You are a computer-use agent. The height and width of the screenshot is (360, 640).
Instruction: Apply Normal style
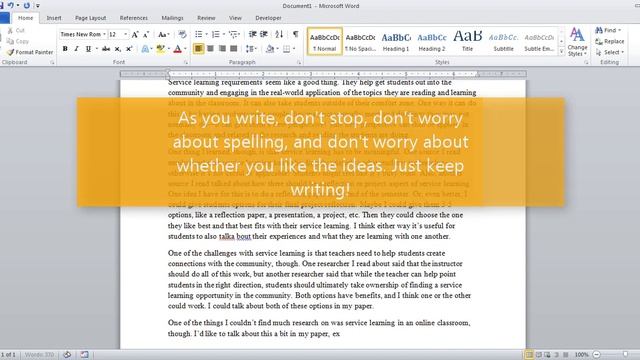click(325, 41)
